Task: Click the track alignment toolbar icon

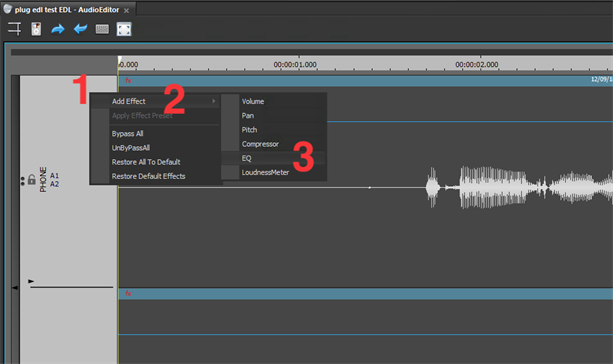Action: [x=14, y=29]
